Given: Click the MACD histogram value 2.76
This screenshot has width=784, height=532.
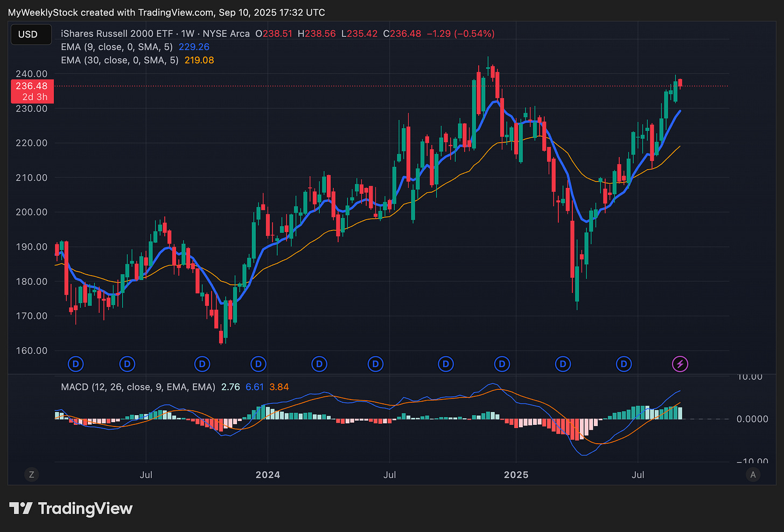Looking at the screenshot, I should (x=230, y=387).
